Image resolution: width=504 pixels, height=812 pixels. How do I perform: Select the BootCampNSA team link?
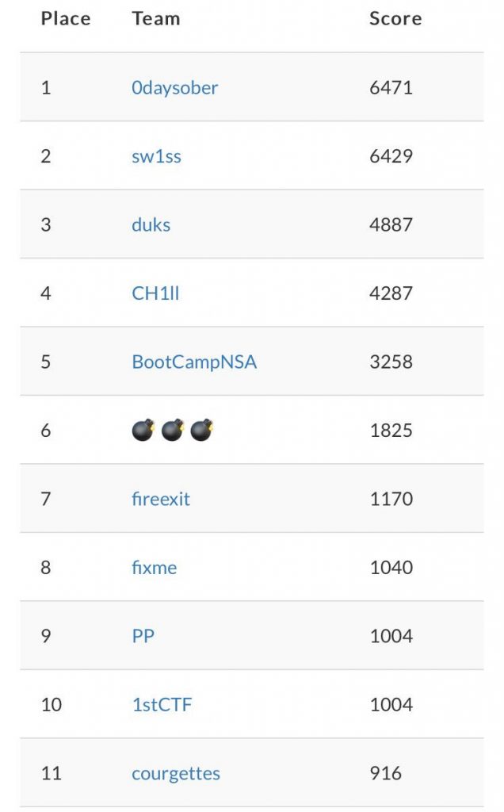pyautogui.click(x=194, y=362)
